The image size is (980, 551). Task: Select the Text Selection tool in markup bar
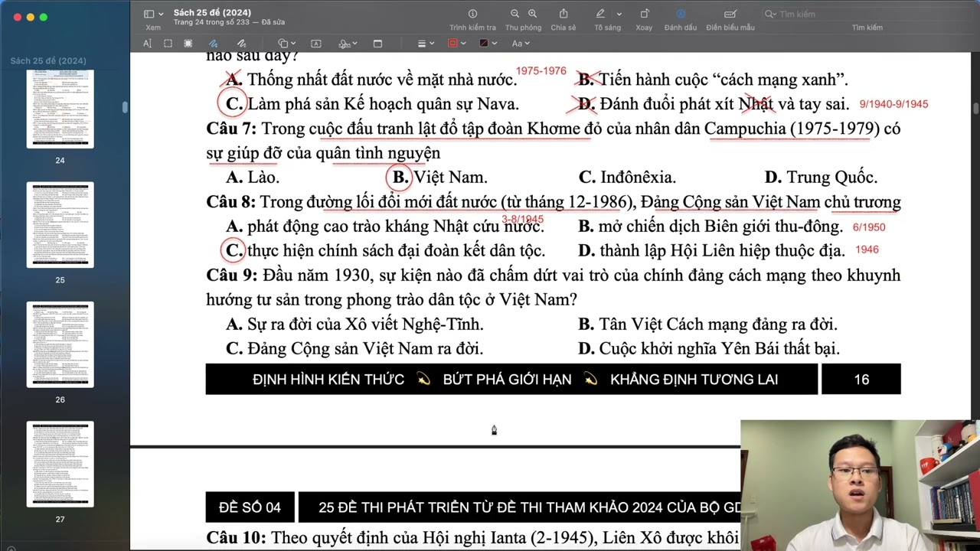pos(148,44)
